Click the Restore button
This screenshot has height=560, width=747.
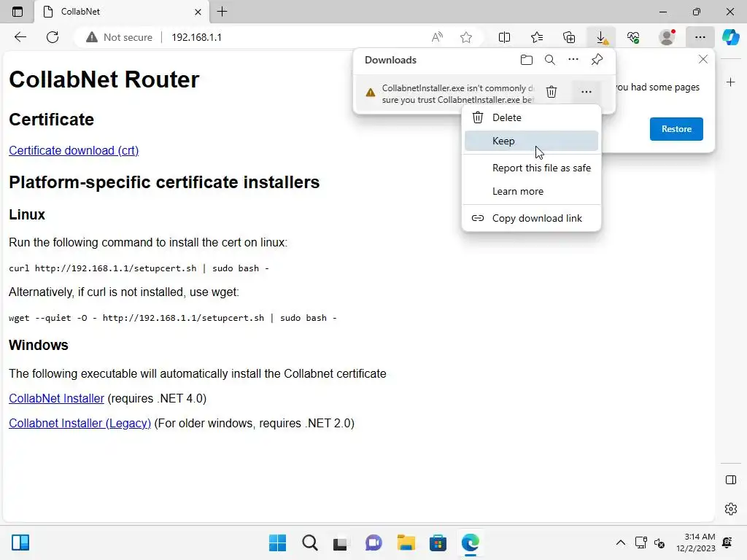[x=676, y=129]
